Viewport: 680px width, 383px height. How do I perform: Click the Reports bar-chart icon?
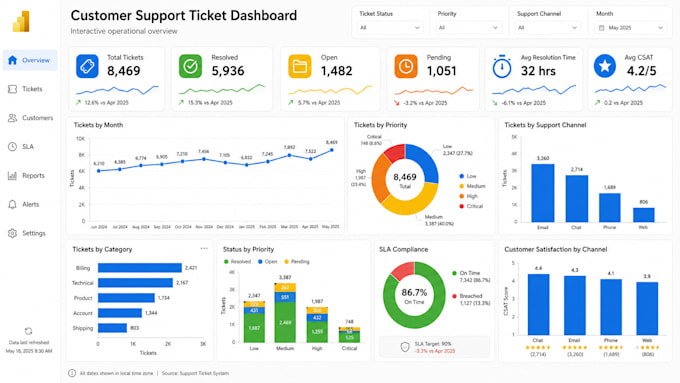(x=12, y=176)
